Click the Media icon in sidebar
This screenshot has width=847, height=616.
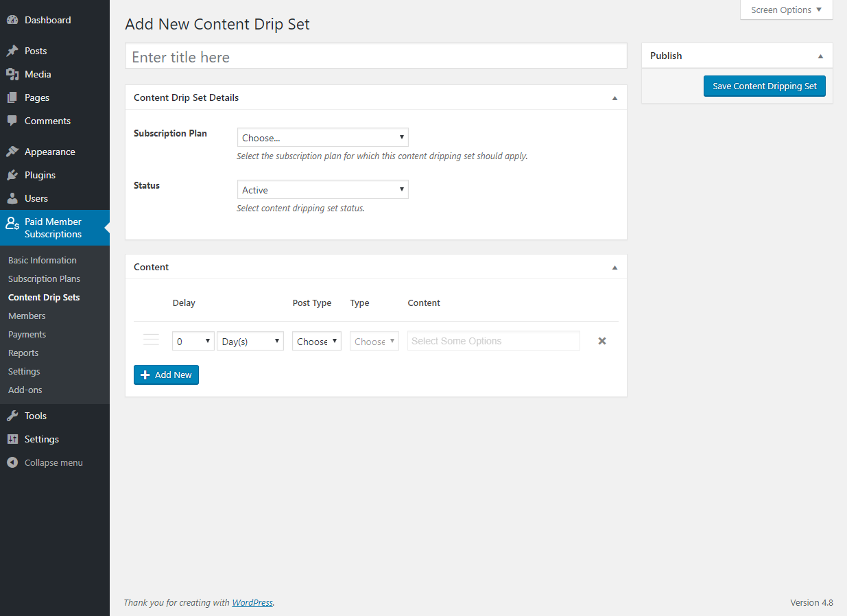click(12, 74)
